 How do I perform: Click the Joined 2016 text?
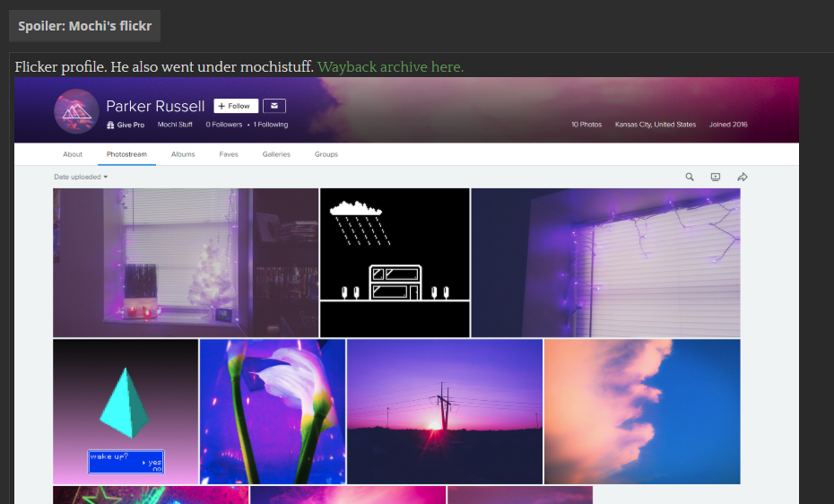(728, 125)
